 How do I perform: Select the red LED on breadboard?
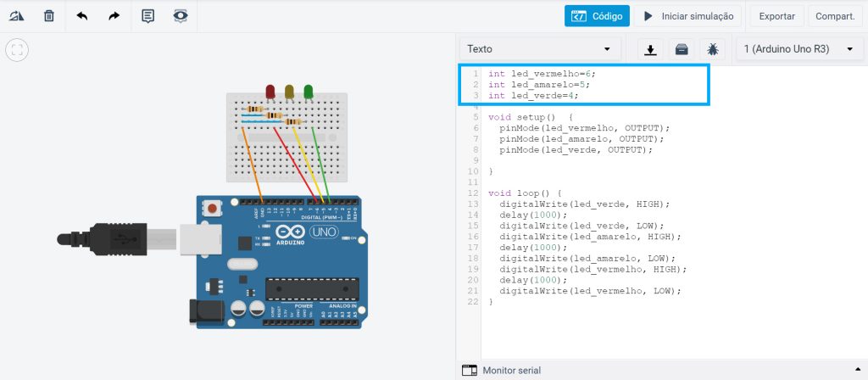coord(270,92)
